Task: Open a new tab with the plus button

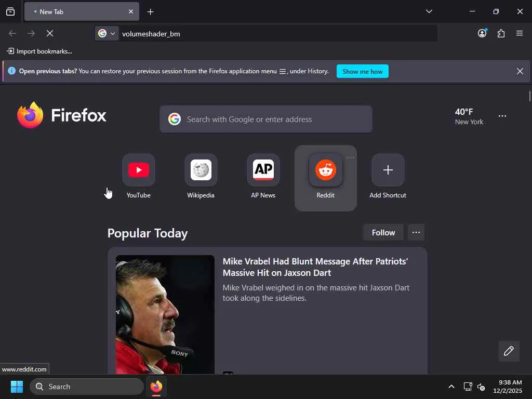Action: point(150,12)
